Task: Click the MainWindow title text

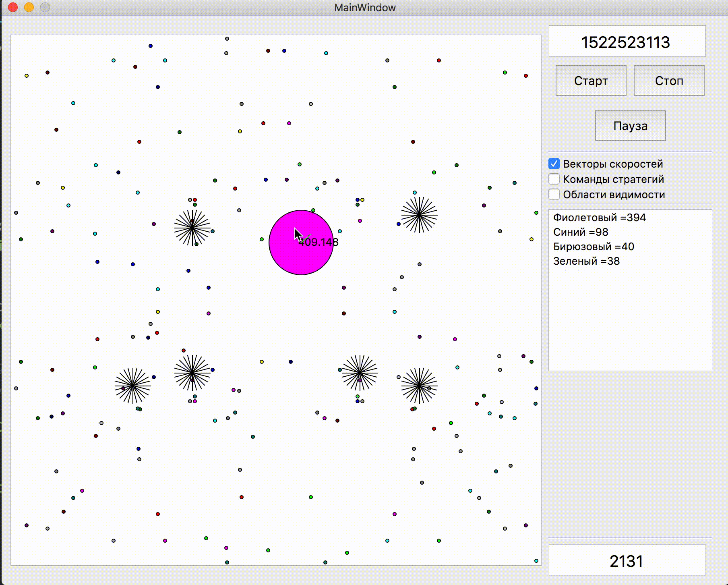Action: point(365,8)
